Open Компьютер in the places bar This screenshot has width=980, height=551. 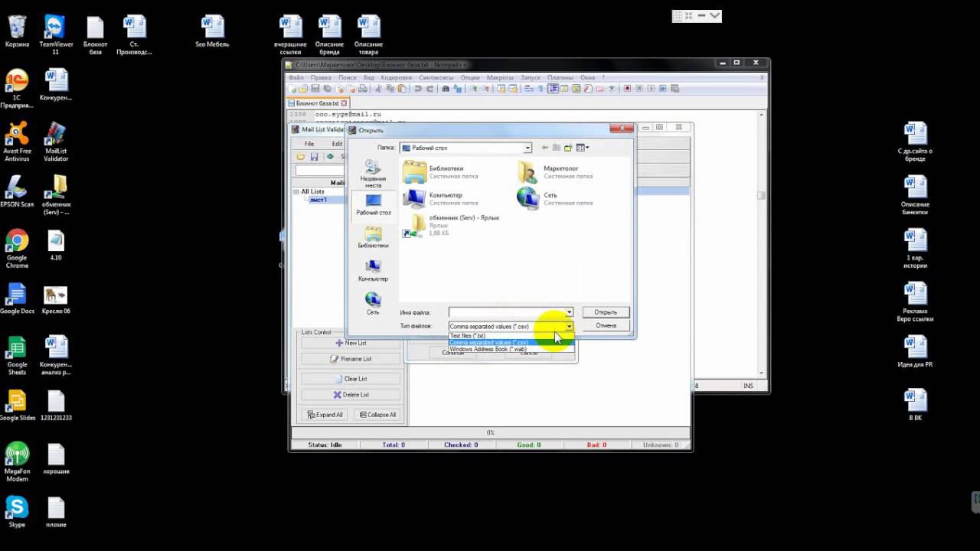coord(373,270)
